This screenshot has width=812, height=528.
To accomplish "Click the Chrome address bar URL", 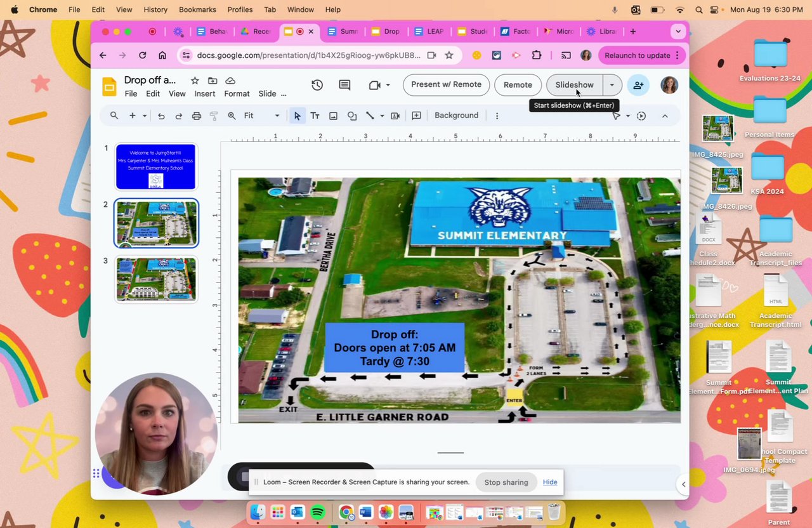I will click(308, 55).
